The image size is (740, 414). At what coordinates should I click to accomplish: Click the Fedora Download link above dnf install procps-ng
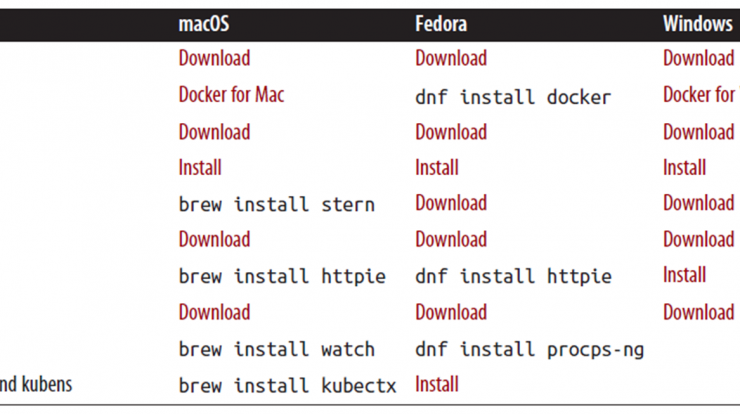[451, 313]
